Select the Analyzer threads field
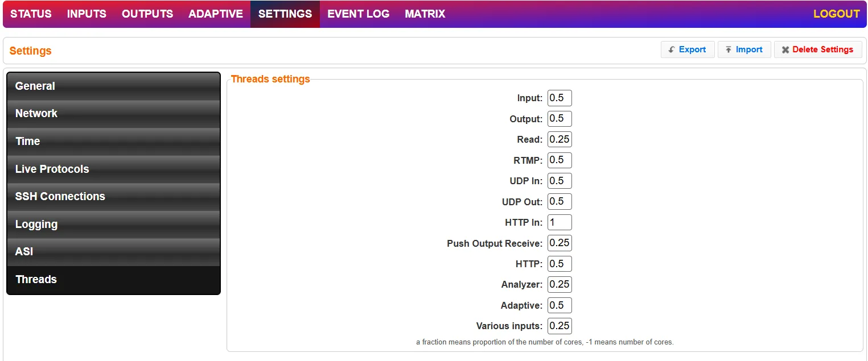 click(560, 285)
